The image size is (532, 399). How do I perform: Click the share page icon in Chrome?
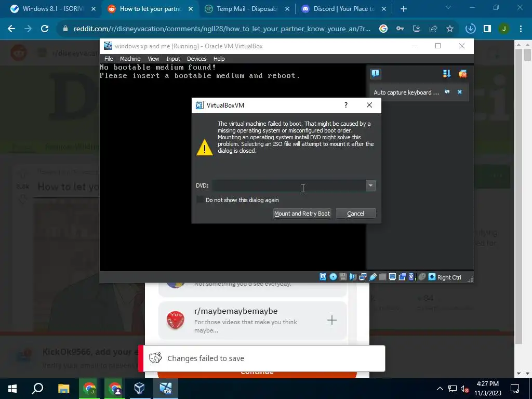[x=433, y=29]
